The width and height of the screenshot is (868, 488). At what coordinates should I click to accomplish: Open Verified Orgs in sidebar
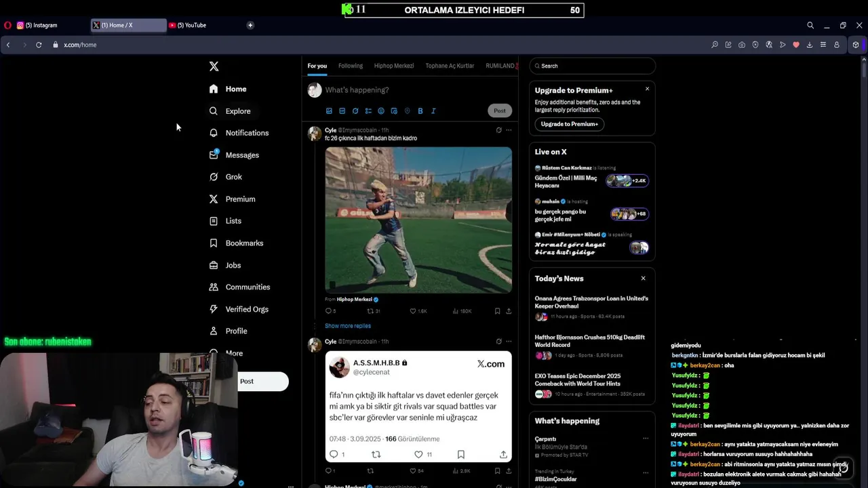point(239,309)
